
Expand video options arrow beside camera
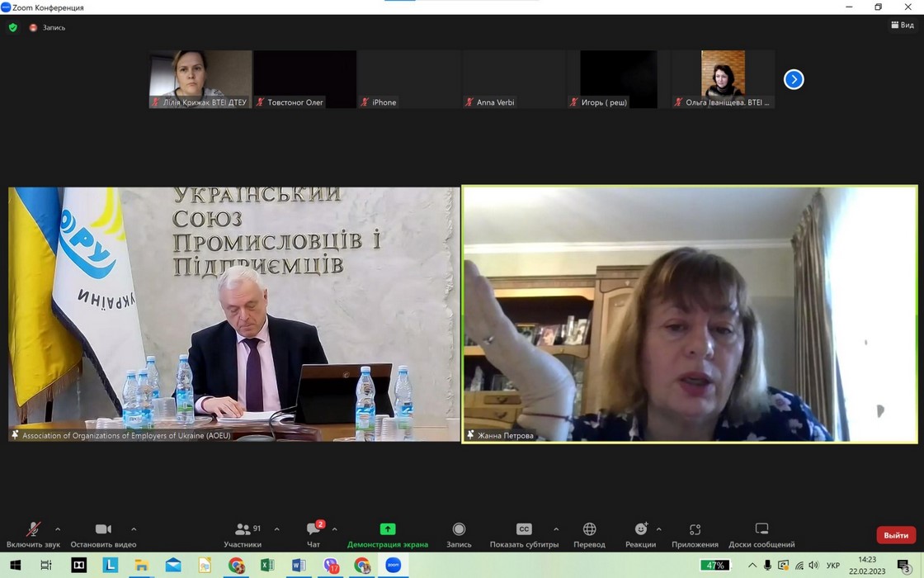click(134, 529)
